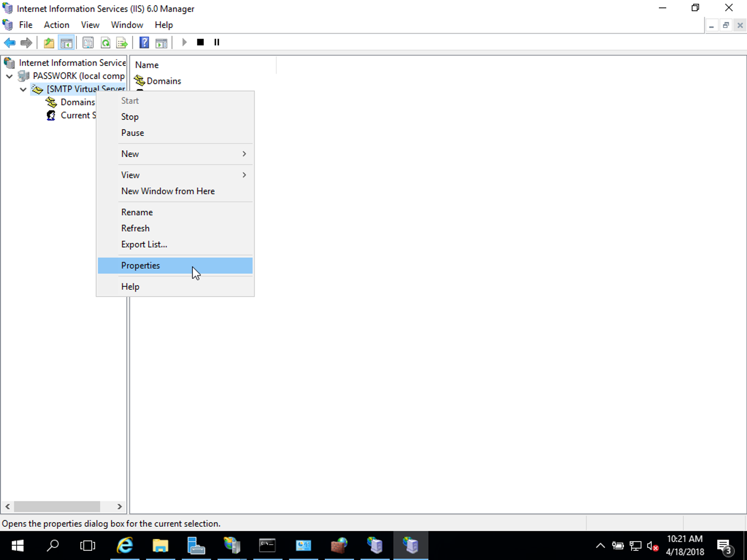Collapse the SMTP Virtual Server tree node

[x=23, y=89]
